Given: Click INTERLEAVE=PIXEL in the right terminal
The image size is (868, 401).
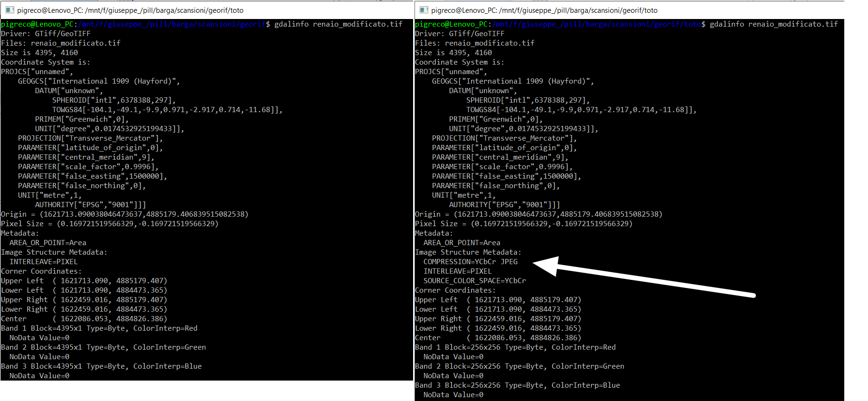Looking at the screenshot, I should click(x=457, y=271).
